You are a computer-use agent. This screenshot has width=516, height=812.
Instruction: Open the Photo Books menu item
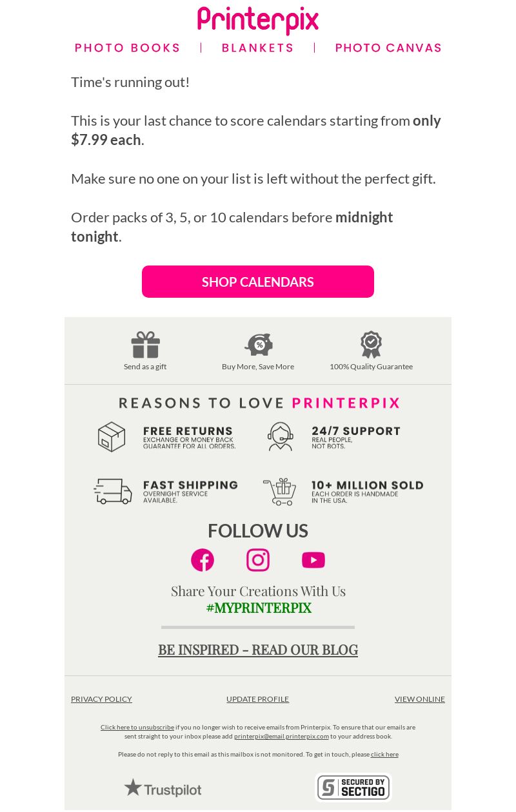tap(128, 48)
